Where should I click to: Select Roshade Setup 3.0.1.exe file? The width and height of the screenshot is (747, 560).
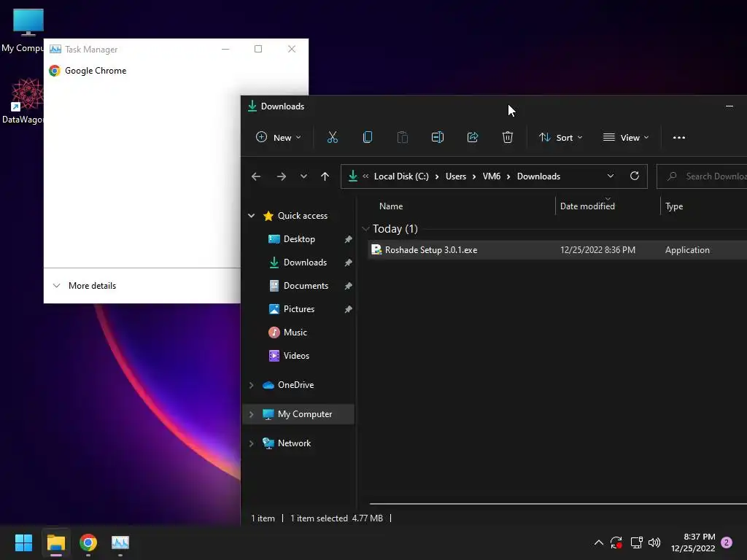(x=430, y=250)
